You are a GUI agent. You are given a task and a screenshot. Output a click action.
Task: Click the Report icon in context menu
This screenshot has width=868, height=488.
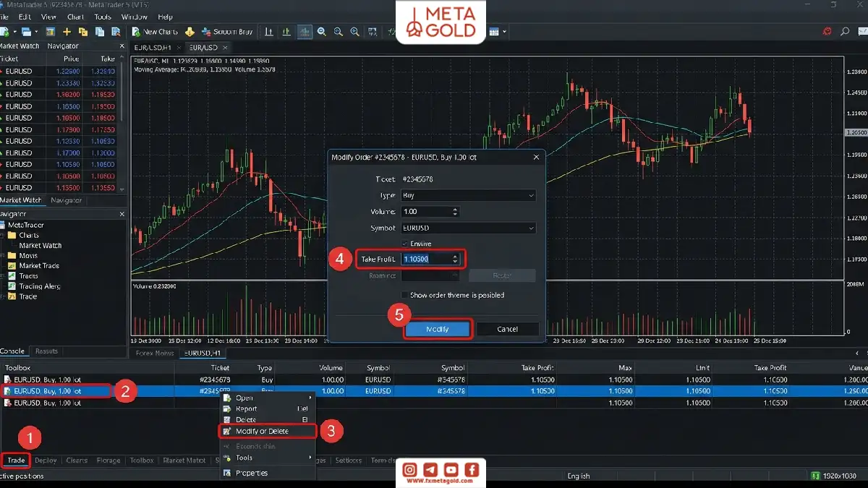pos(226,408)
